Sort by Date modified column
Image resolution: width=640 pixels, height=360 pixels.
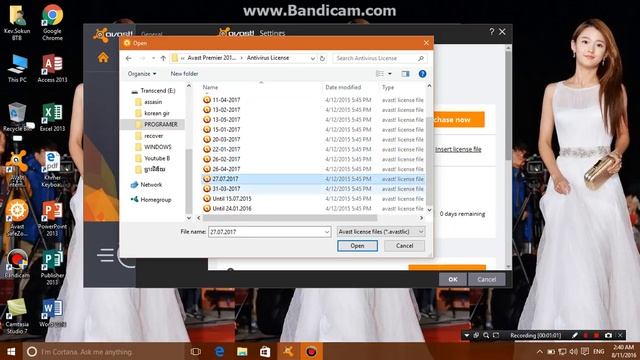(343, 87)
